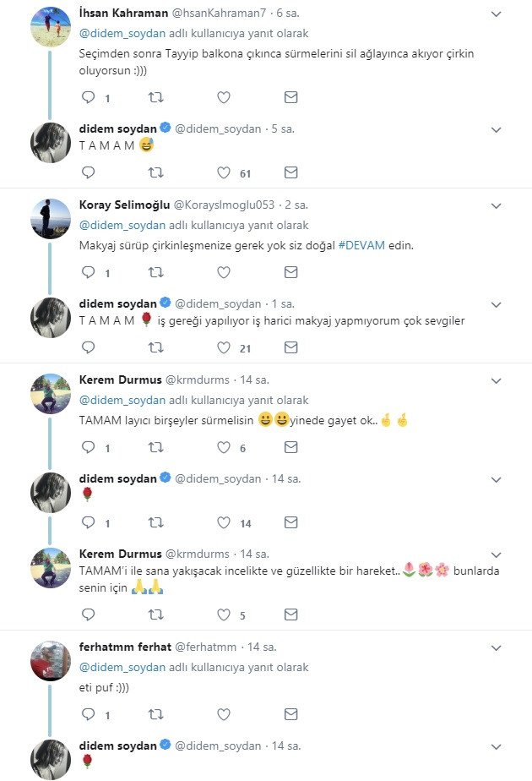532x781 pixels.
Task: Like didem soydan's TAMAM tweet with 61 likes
Action: point(224,172)
